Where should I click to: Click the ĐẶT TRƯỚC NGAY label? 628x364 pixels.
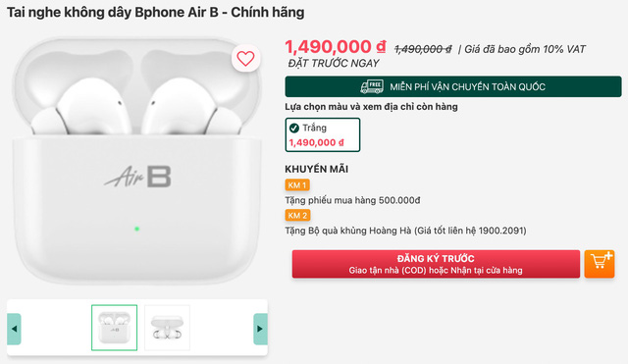point(334,63)
